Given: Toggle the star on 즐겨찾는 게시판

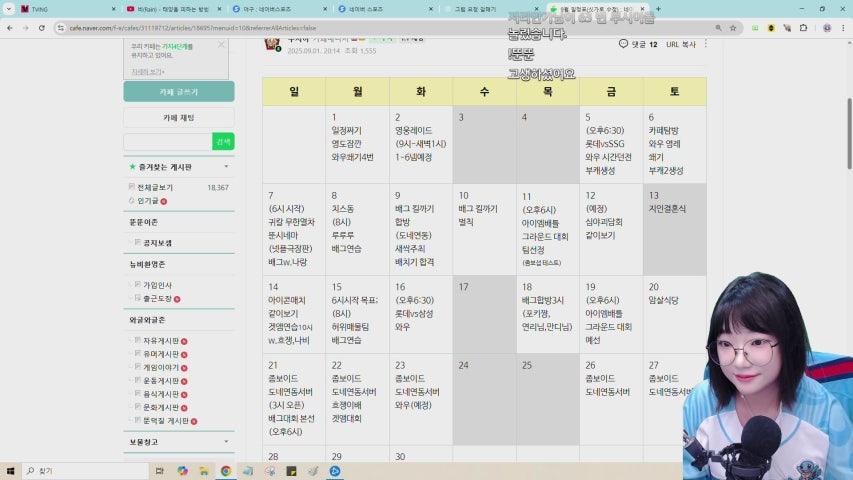Looking at the screenshot, I should click(132, 167).
